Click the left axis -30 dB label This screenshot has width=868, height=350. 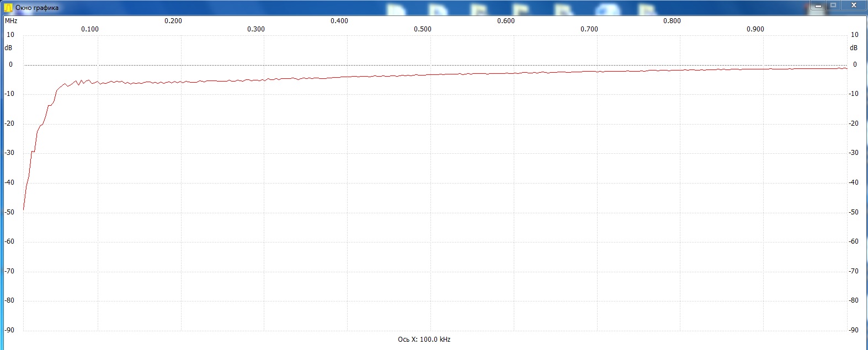tap(9, 153)
